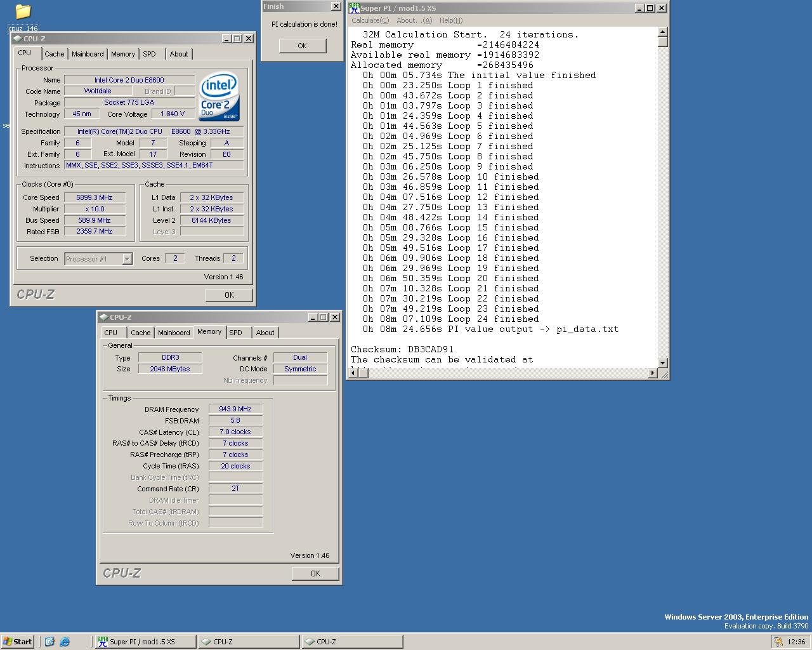The width and height of the screenshot is (812, 650).
Task: Click memory Size value 2048 MBytes
Action: point(170,369)
